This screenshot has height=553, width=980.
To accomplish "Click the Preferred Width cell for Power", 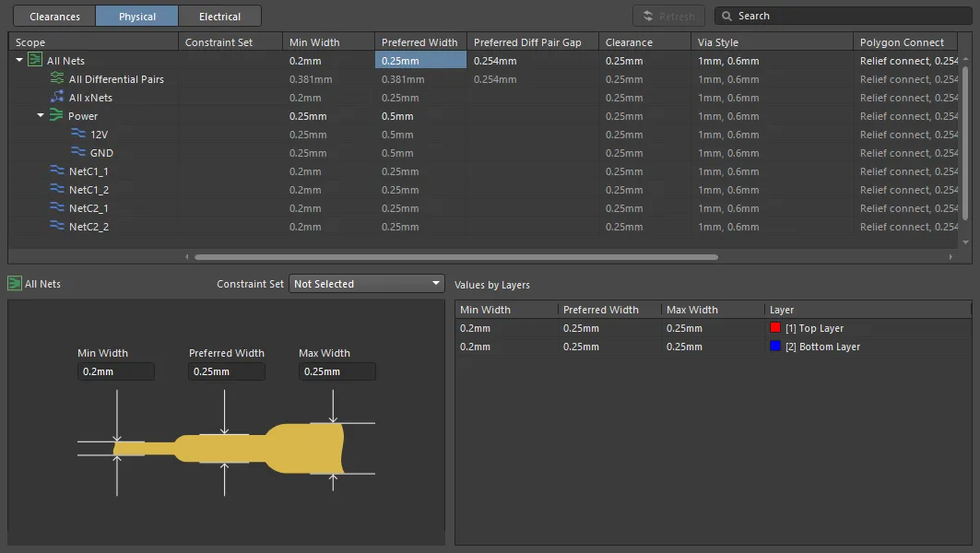I will 420,116.
